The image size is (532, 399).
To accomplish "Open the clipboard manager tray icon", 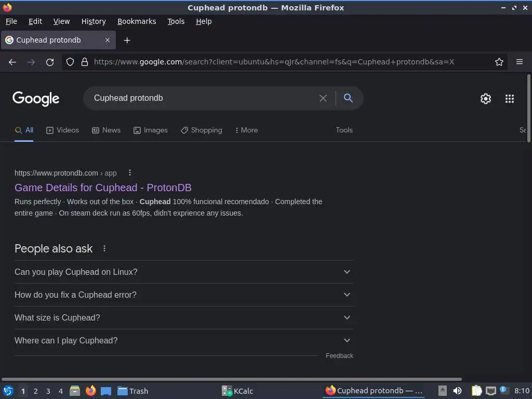I will click(477, 391).
